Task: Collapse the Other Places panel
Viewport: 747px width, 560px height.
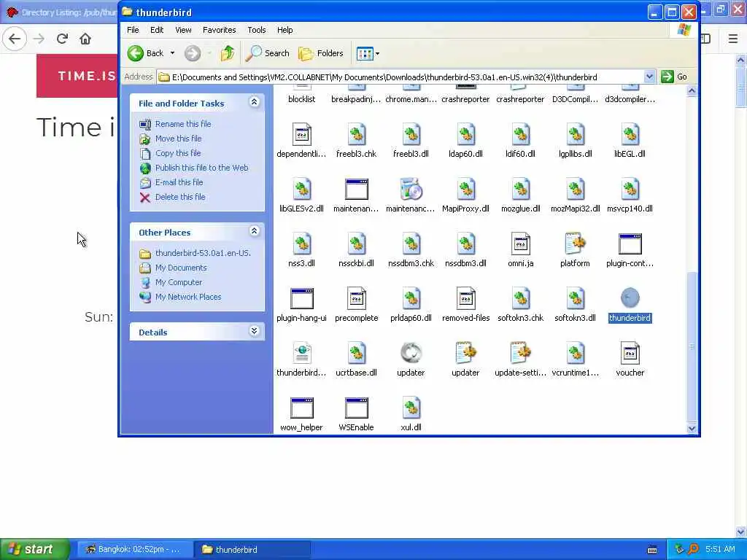Action: pyautogui.click(x=254, y=231)
